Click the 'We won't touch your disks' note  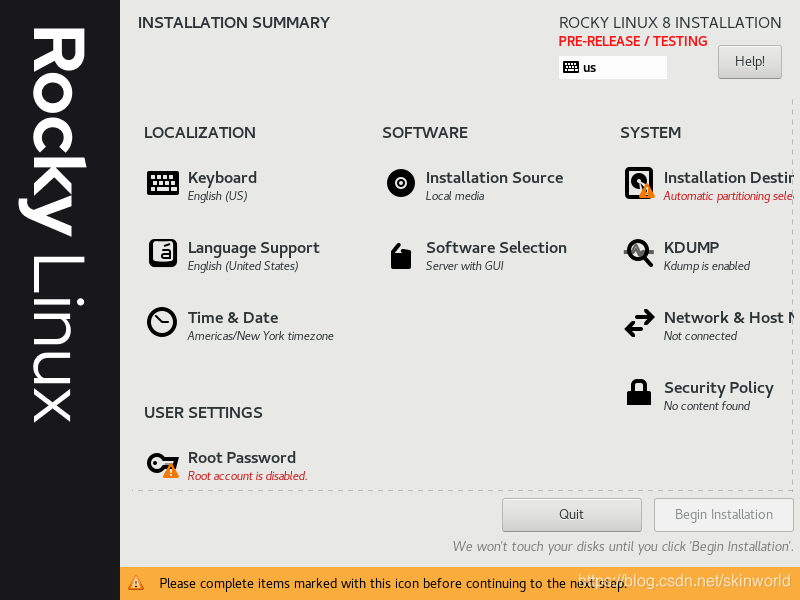[x=623, y=546]
